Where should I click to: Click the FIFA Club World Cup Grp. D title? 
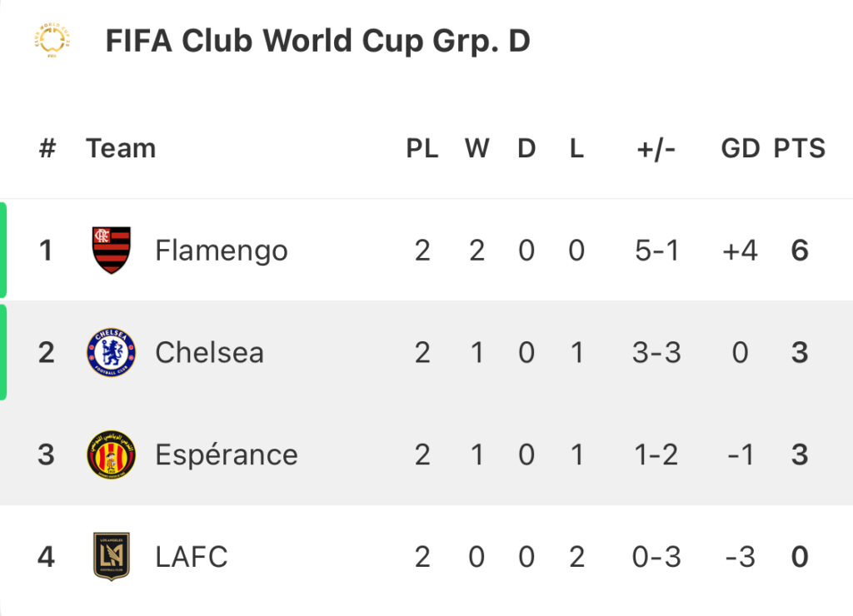pyautogui.click(x=317, y=42)
